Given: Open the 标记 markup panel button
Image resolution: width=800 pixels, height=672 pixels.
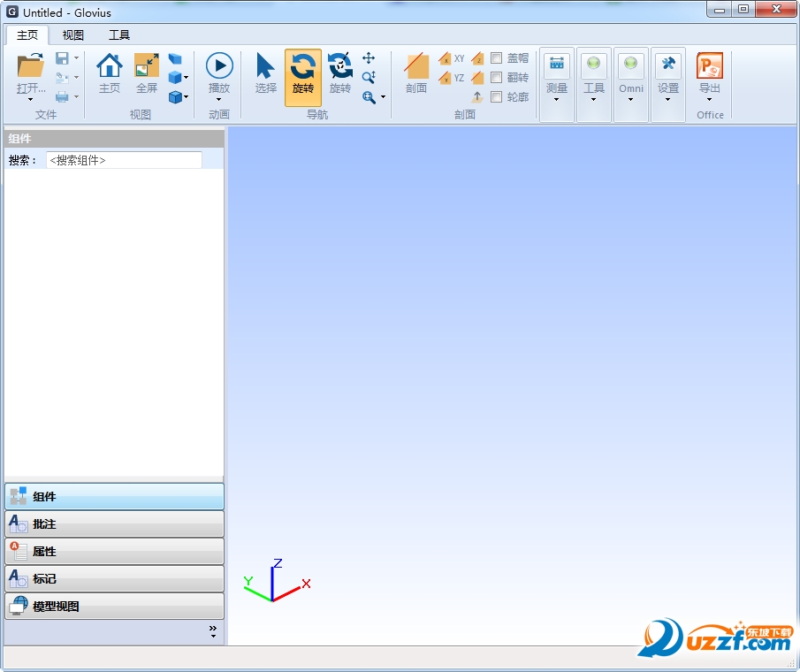Looking at the screenshot, I should tap(114, 578).
